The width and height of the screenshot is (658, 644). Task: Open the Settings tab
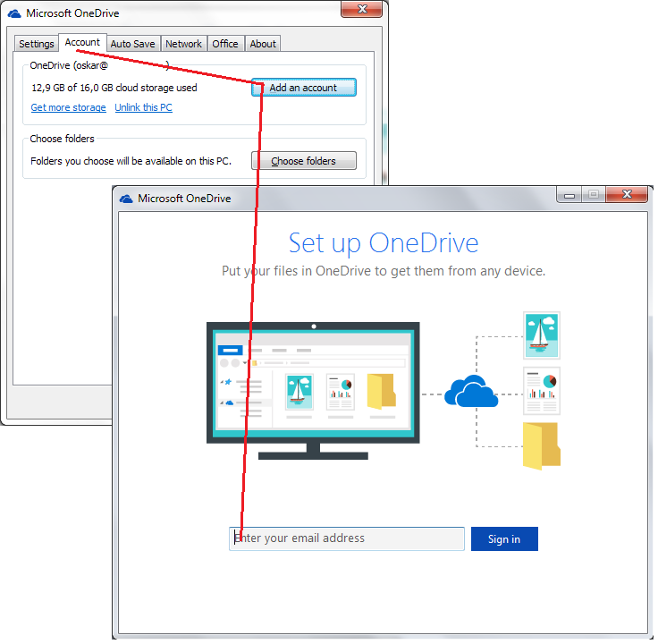pos(37,44)
